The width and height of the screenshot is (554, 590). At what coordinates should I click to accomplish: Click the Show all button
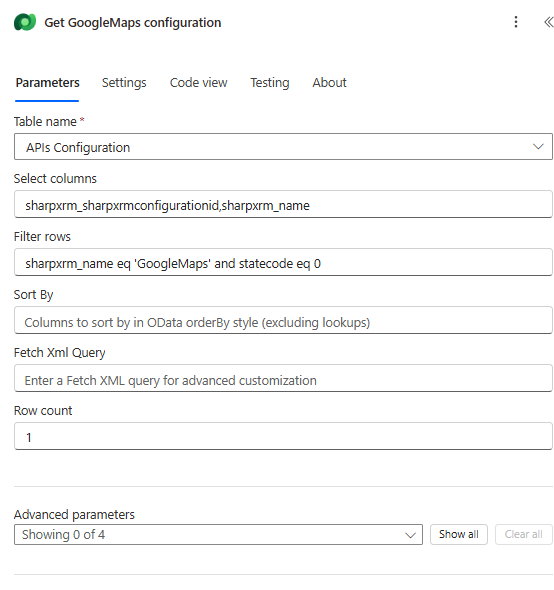459,534
